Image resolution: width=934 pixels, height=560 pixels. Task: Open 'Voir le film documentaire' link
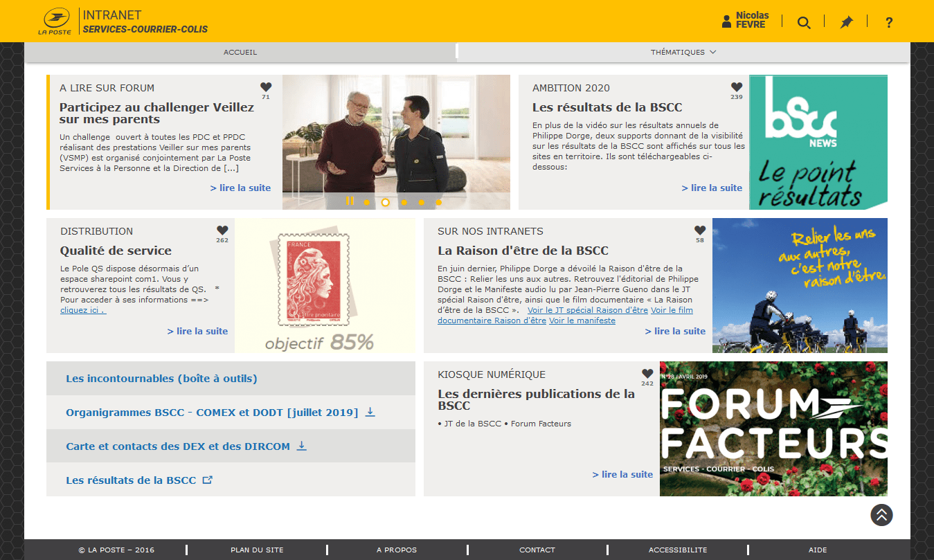click(x=565, y=316)
